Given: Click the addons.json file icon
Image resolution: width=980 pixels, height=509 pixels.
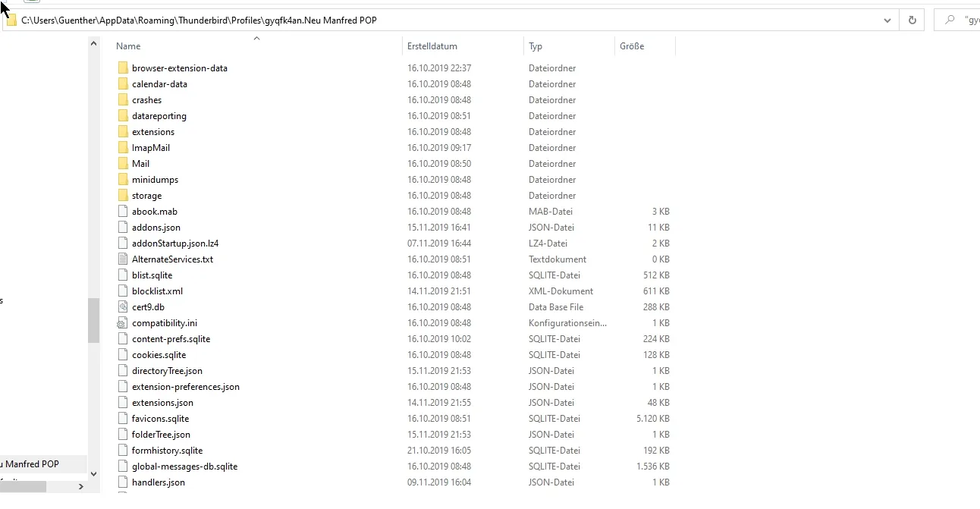Looking at the screenshot, I should (x=123, y=228).
